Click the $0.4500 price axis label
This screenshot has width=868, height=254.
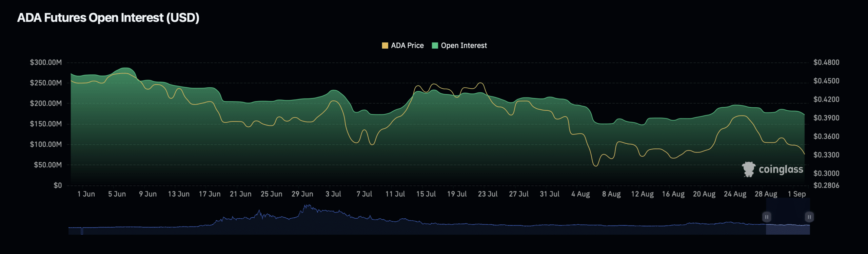click(826, 81)
